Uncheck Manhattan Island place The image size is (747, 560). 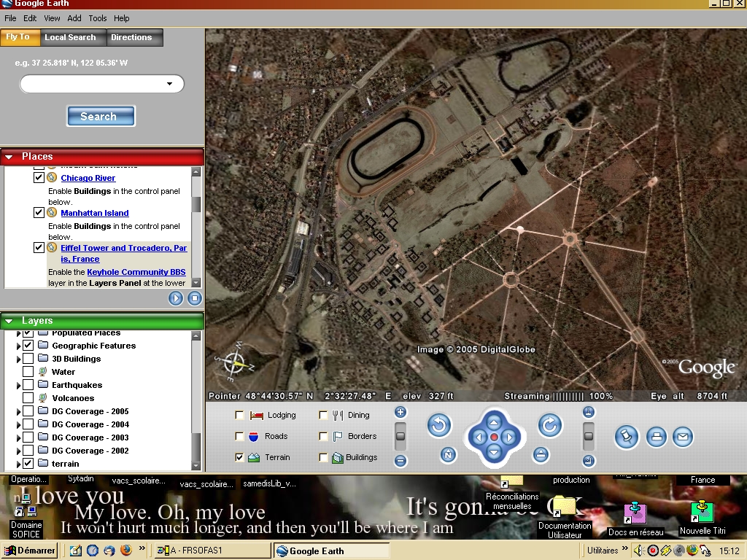pos(39,212)
